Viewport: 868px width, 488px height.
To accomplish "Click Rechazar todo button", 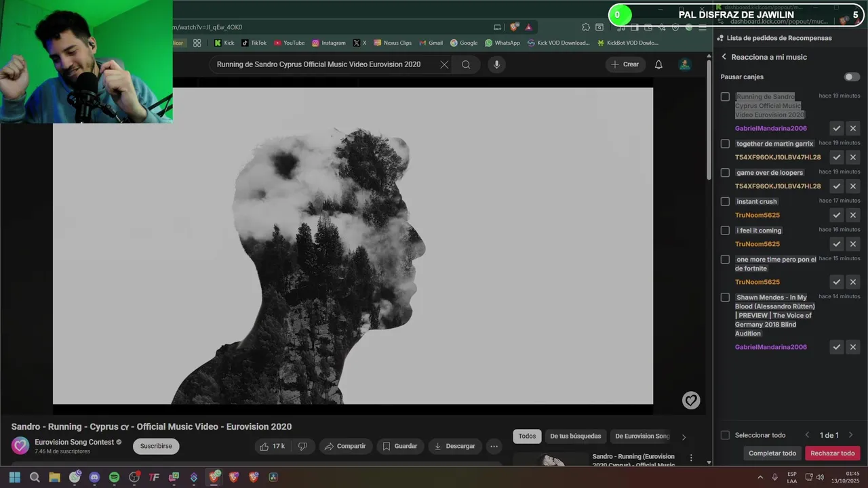I will 833,453.
